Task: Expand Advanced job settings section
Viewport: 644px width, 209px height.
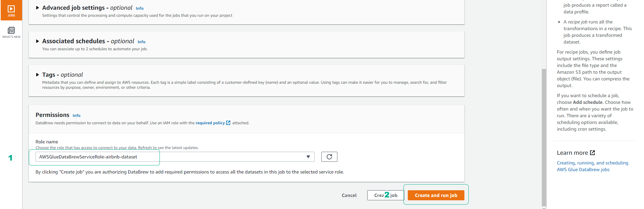Action: pos(38,8)
